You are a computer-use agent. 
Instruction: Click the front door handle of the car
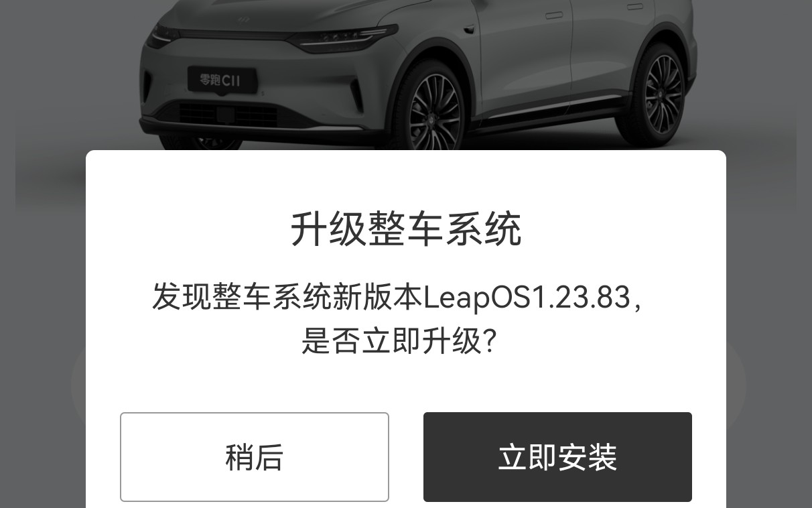[554, 15]
